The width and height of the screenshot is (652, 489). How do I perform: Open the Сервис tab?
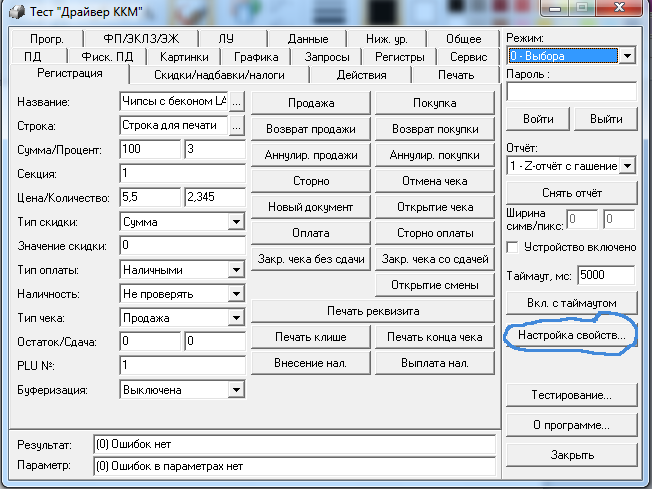point(468,57)
